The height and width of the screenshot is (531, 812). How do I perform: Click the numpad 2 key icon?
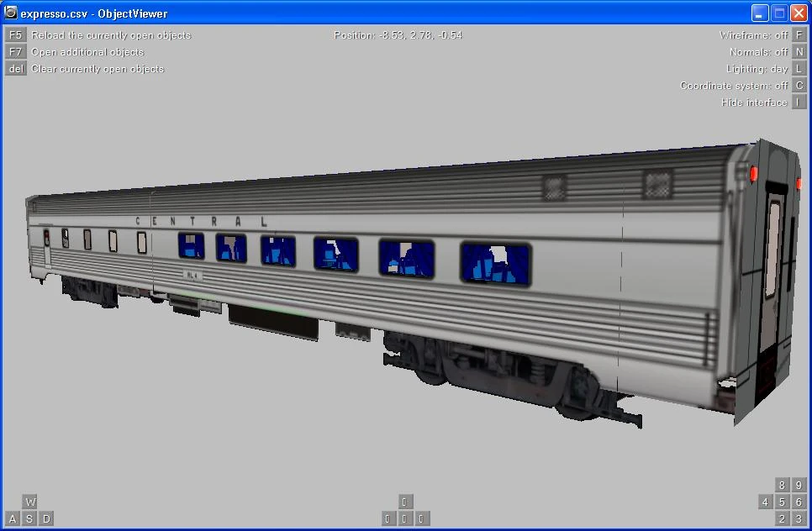click(782, 518)
